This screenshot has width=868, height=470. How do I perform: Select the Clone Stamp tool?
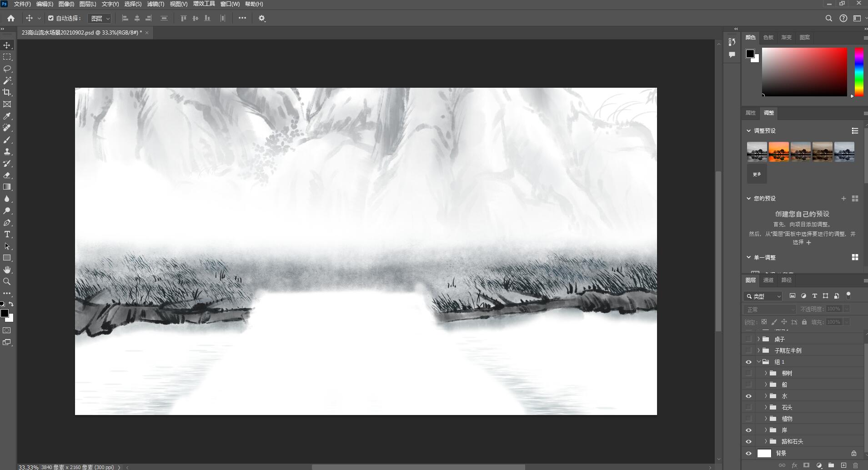(7, 152)
